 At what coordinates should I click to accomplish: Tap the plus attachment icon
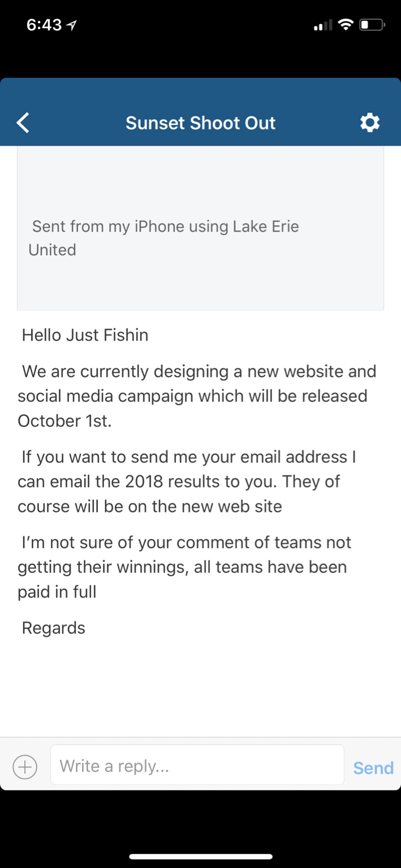pyautogui.click(x=25, y=767)
